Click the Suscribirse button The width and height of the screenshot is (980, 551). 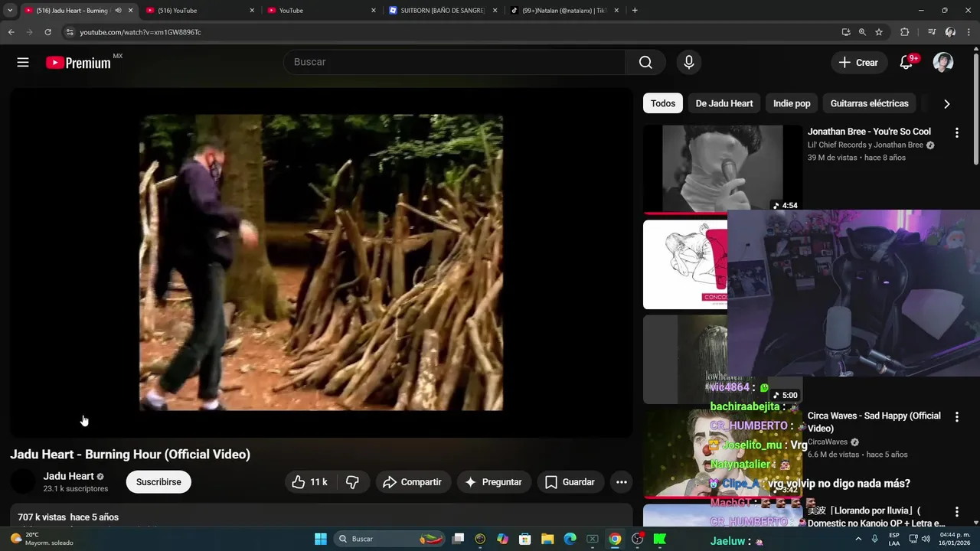158,482
